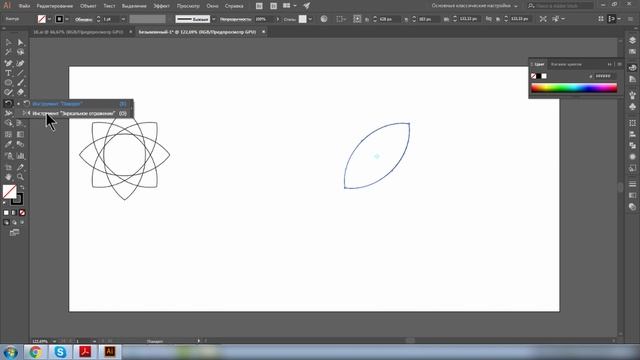Select the Shaper/Pencil tool
The width and height of the screenshot is (640, 360).
(8, 93)
